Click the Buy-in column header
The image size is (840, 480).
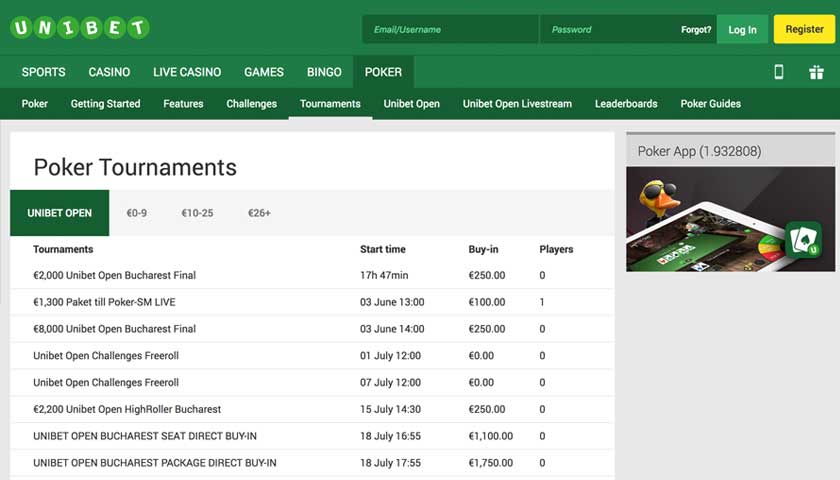click(483, 249)
